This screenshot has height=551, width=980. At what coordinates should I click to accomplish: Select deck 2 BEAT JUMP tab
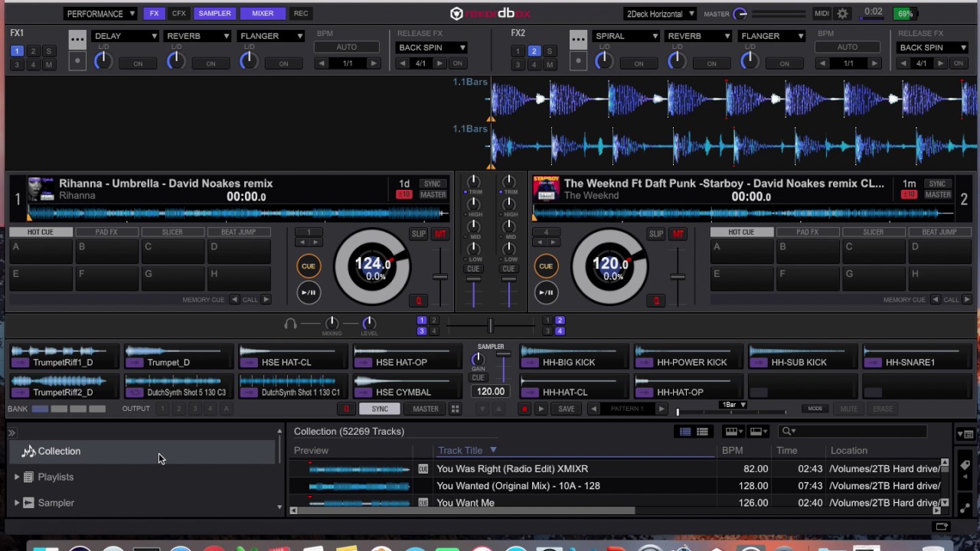(x=939, y=232)
